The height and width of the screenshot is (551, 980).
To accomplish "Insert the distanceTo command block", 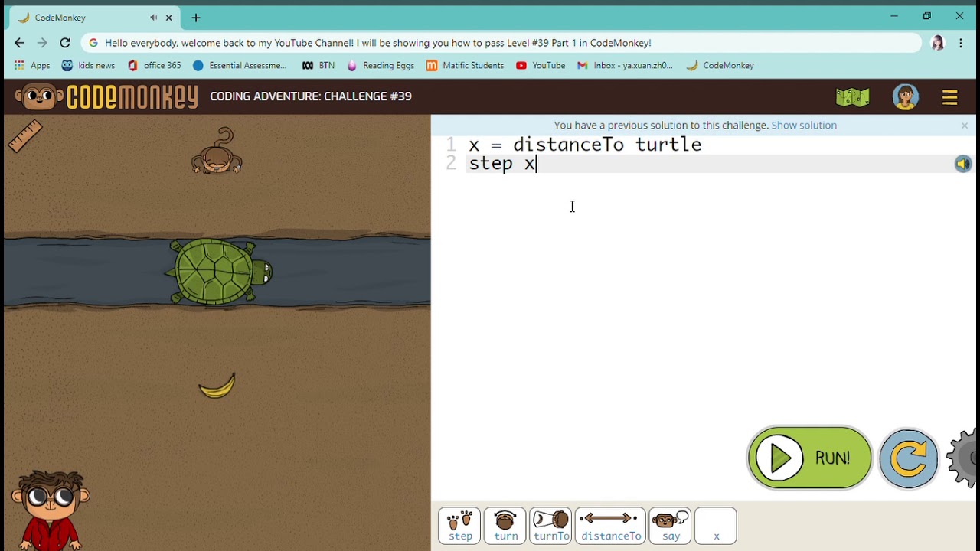I will click(x=610, y=526).
